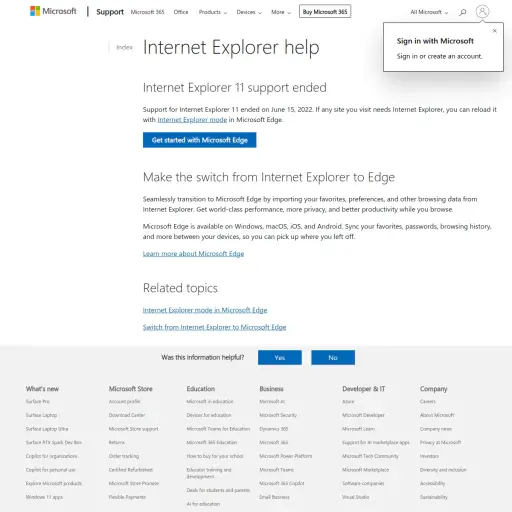Click Sign in with Microsoft heading
512x512 pixels.
pyautogui.click(x=435, y=41)
